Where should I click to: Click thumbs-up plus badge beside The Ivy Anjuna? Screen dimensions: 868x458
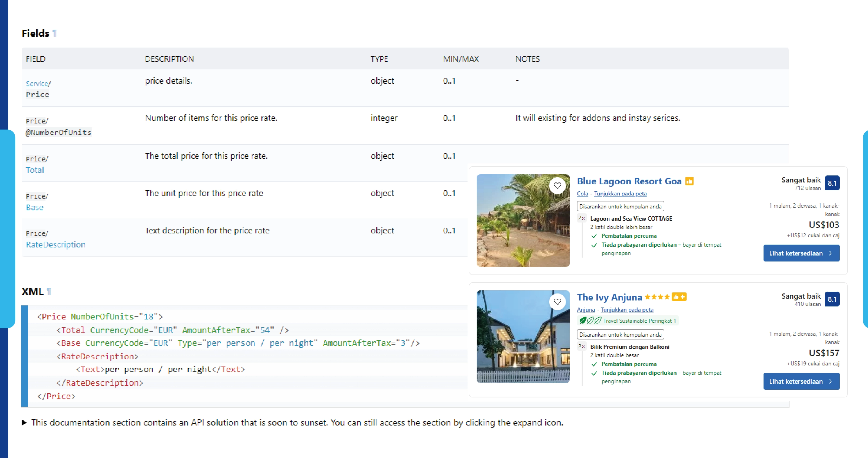679,297
